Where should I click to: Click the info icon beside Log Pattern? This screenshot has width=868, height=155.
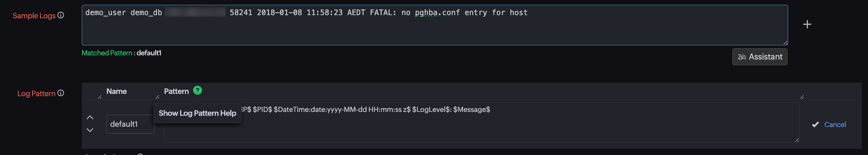click(61, 93)
